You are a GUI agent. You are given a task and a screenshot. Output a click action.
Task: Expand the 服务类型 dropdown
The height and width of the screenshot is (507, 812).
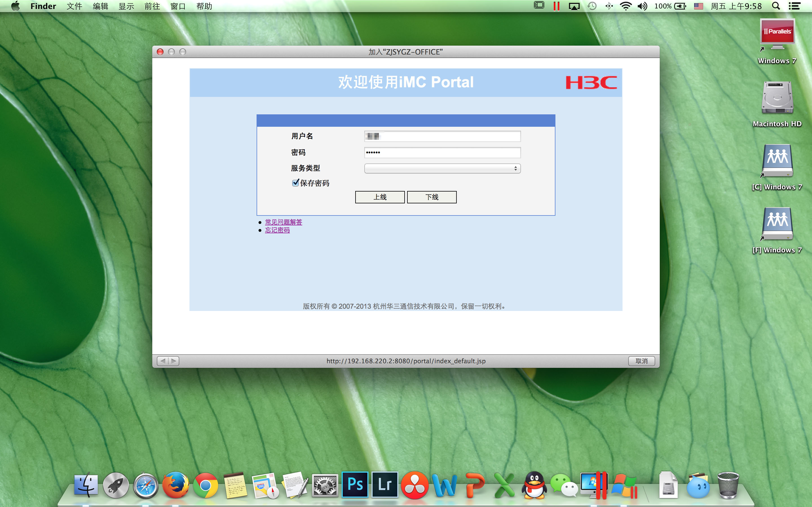(x=442, y=168)
